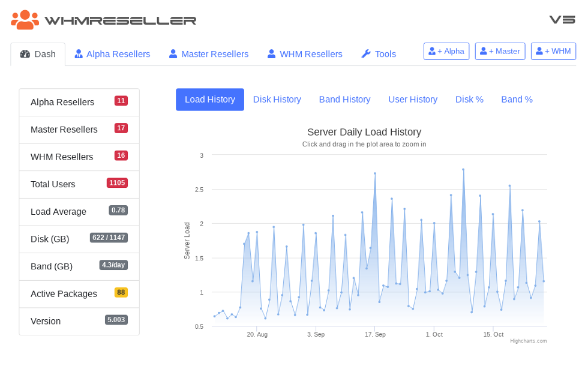This screenshot has width=588, height=372.
Task: Add a new Alpha reseller
Action: 446,52
